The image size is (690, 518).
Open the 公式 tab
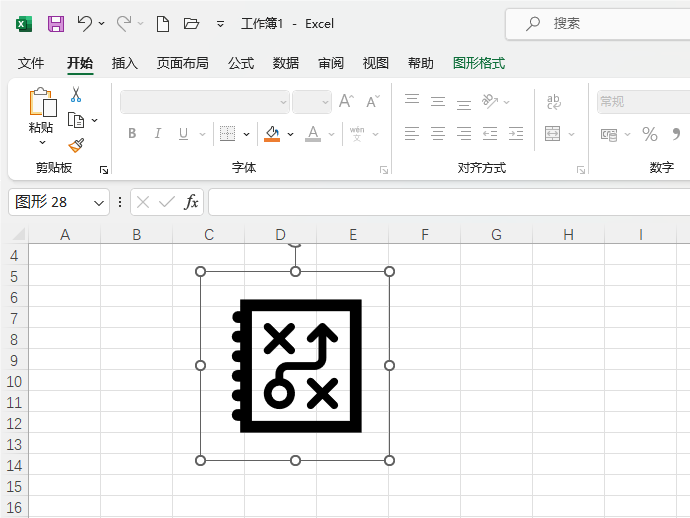click(x=241, y=63)
